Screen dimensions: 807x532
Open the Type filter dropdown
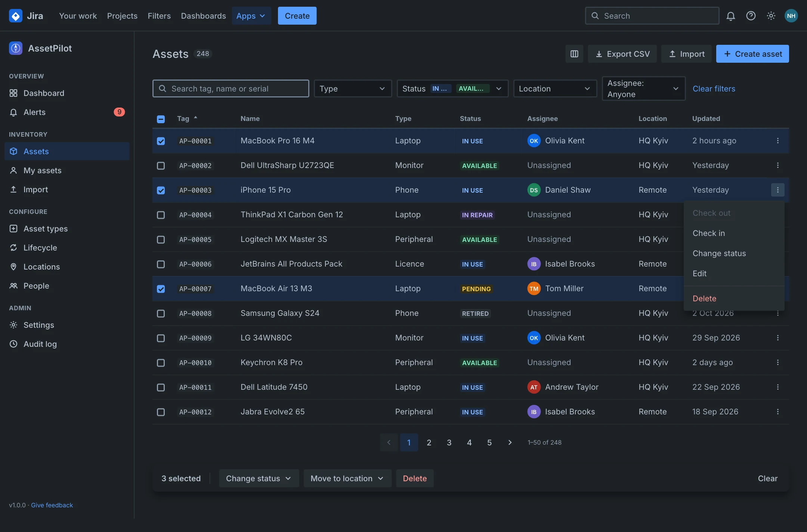tap(353, 88)
